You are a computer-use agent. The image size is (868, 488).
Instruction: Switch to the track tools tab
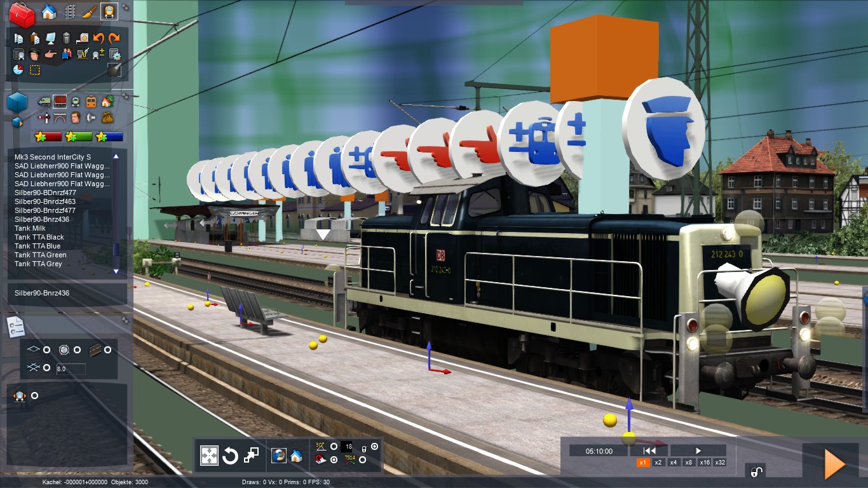70,11
